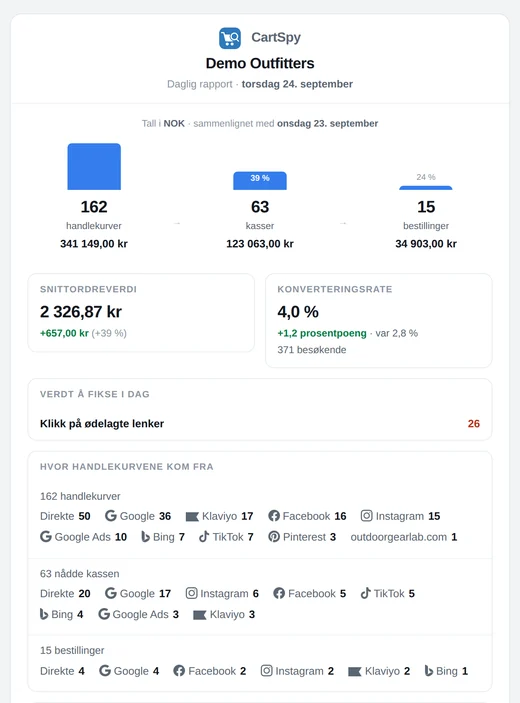Click Klaviyo icon beside 3
The height and width of the screenshot is (703, 520).
199,615
